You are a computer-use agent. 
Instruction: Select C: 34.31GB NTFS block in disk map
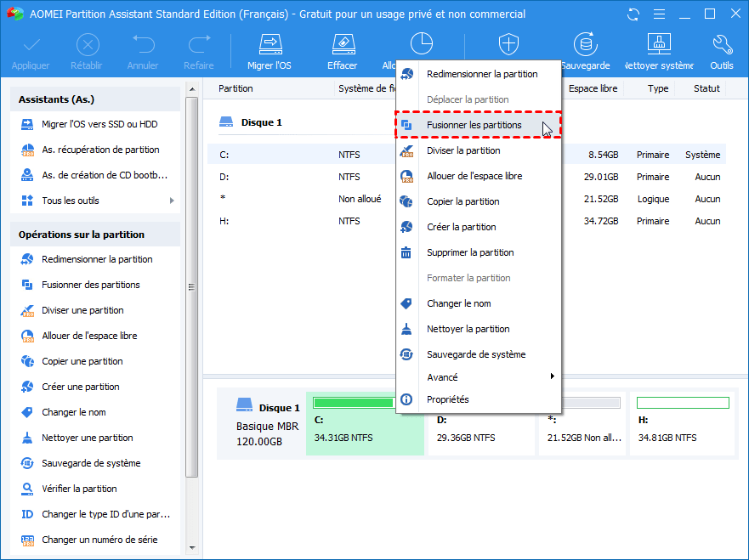coord(365,423)
